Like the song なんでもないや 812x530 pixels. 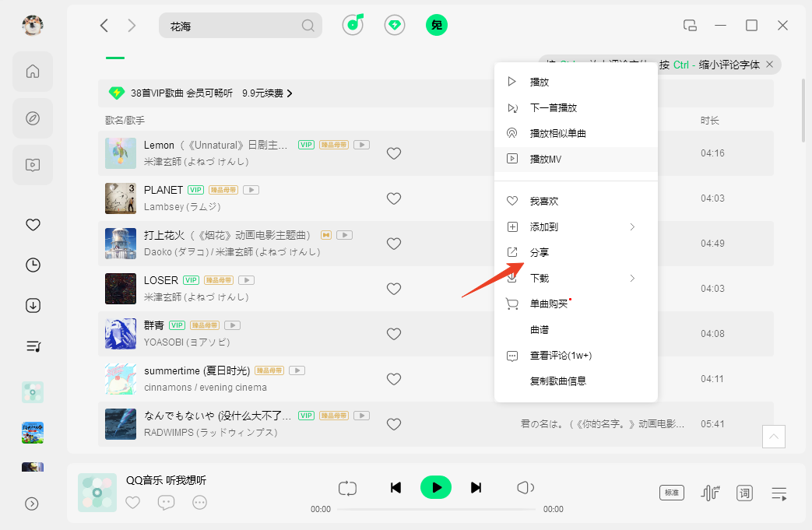(394, 424)
